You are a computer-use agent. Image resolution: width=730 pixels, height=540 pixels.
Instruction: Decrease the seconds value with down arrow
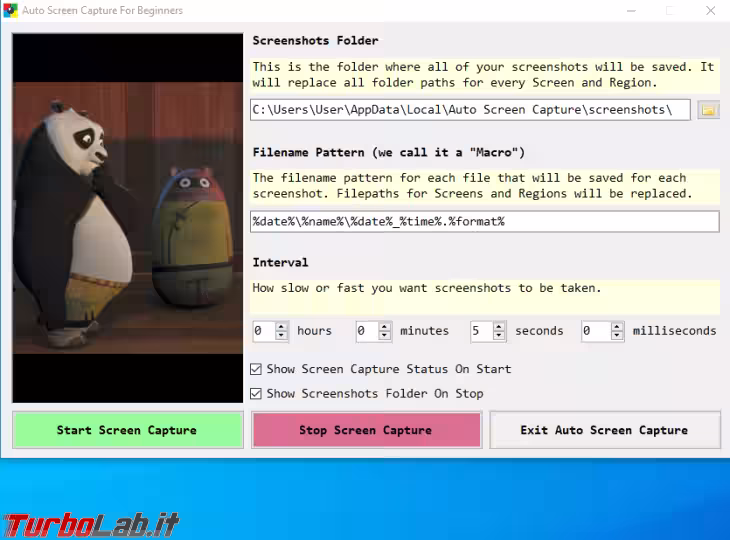tap(499, 335)
